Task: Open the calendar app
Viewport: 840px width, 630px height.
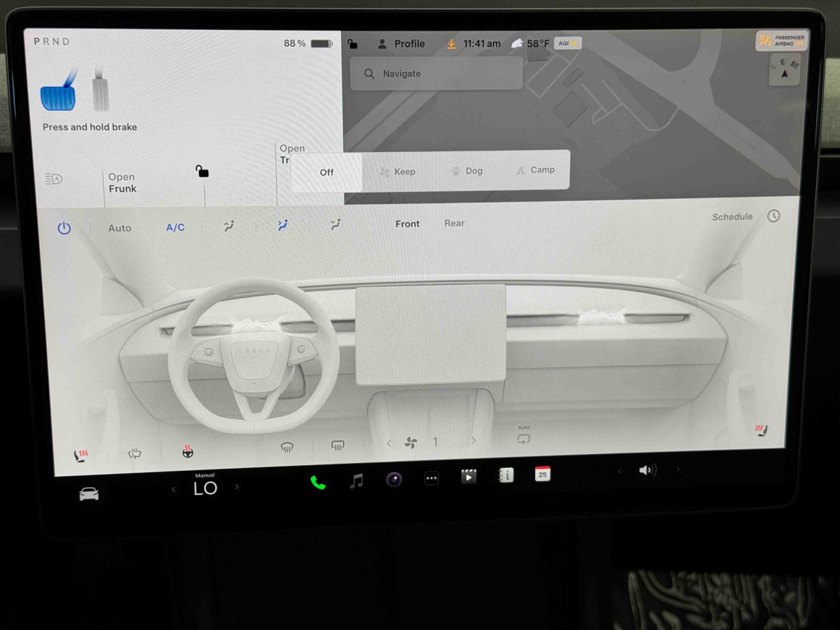Action: (543, 475)
